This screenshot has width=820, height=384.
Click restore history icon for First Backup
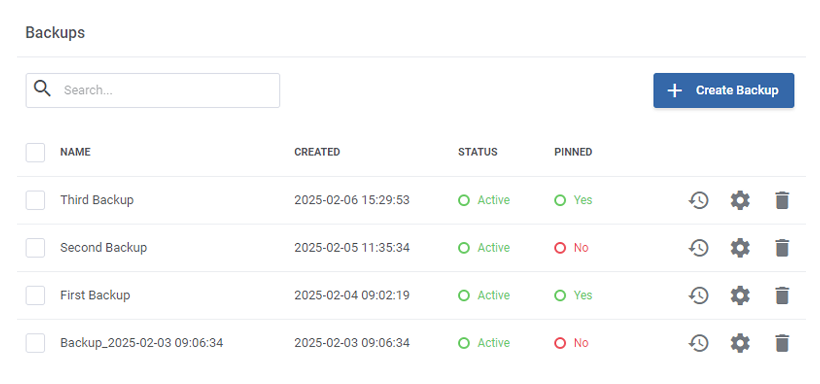click(698, 296)
